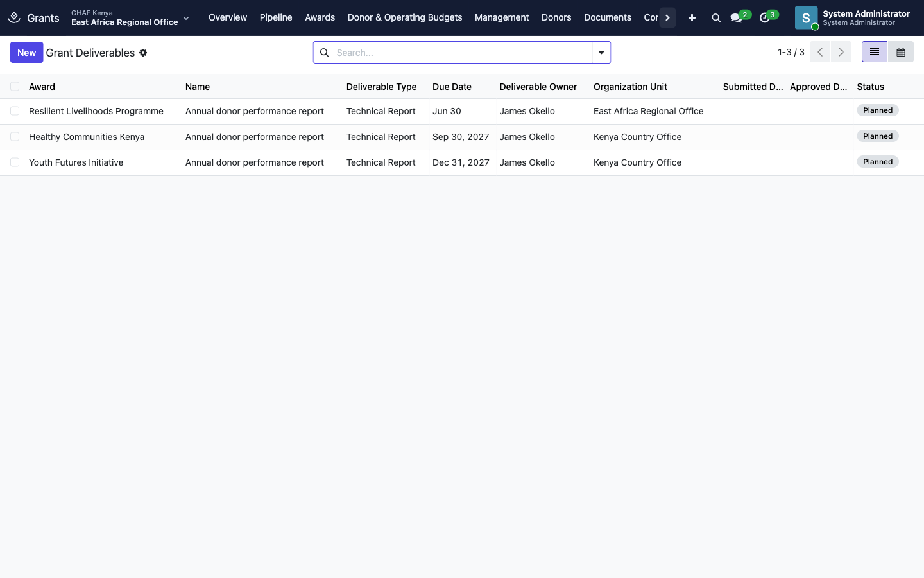Screen dimensions: 924x578
Task: Open the Overview menu
Action: click(x=228, y=18)
